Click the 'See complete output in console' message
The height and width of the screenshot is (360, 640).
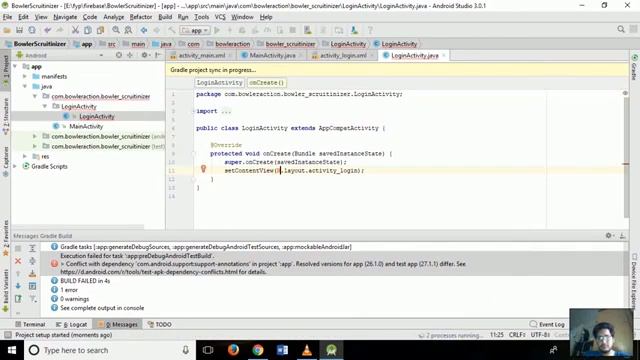point(102,308)
